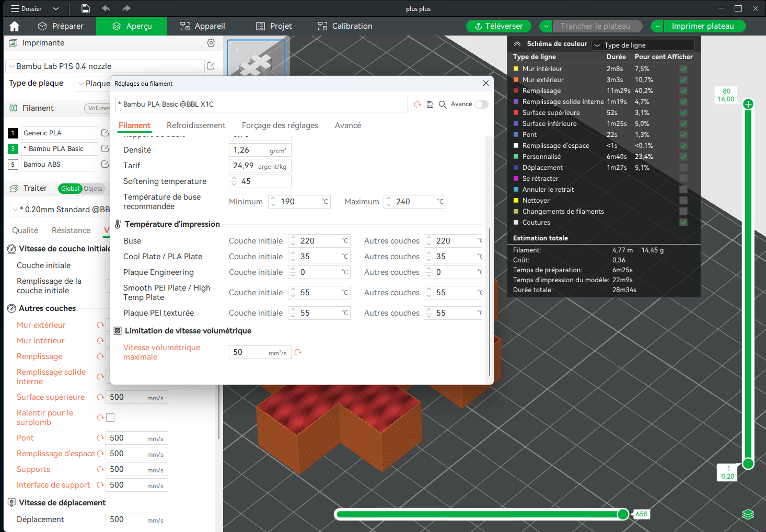Click the save preset icon in filament dialog
This screenshot has height=532, width=766.
coord(430,105)
